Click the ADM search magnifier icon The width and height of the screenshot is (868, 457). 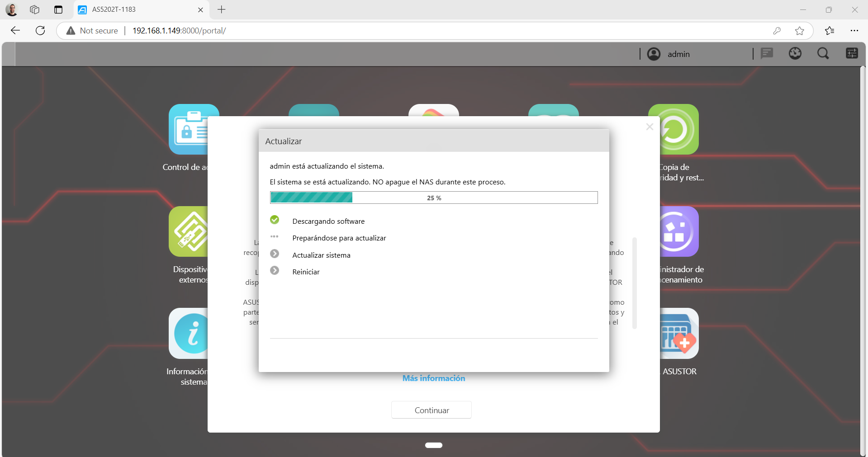pos(823,54)
